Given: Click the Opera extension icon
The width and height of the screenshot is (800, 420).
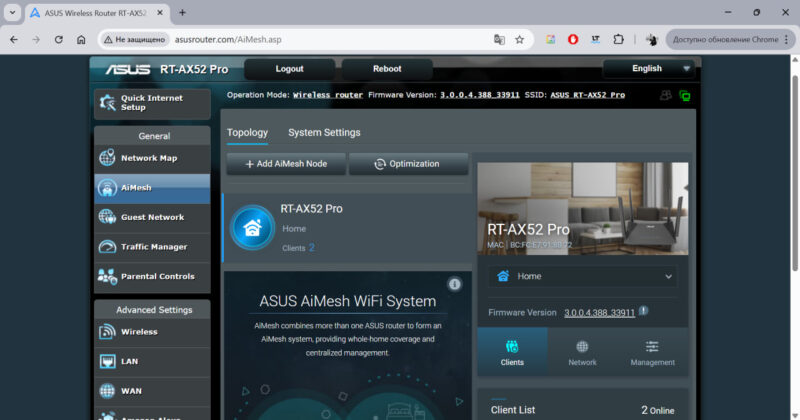Looking at the screenshot, I should click(573, 39).
